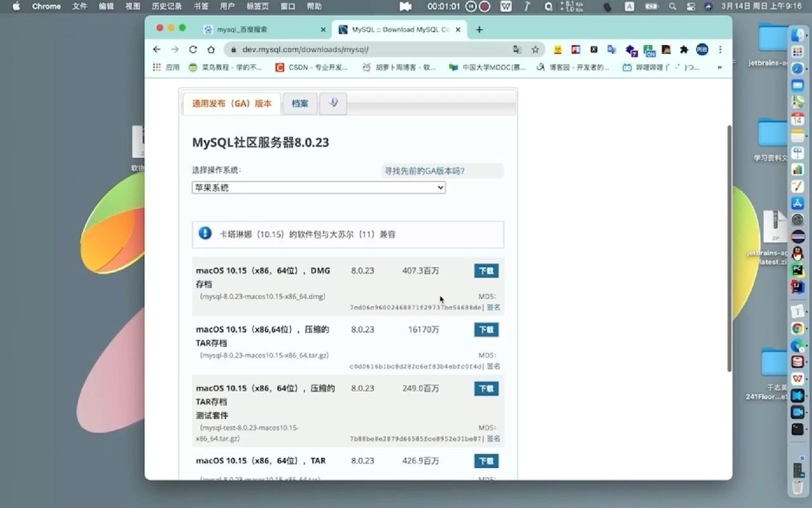Open the 文件 menu in the menu bar
Viewport: 812px width, 508px height.
pos(80,6)
